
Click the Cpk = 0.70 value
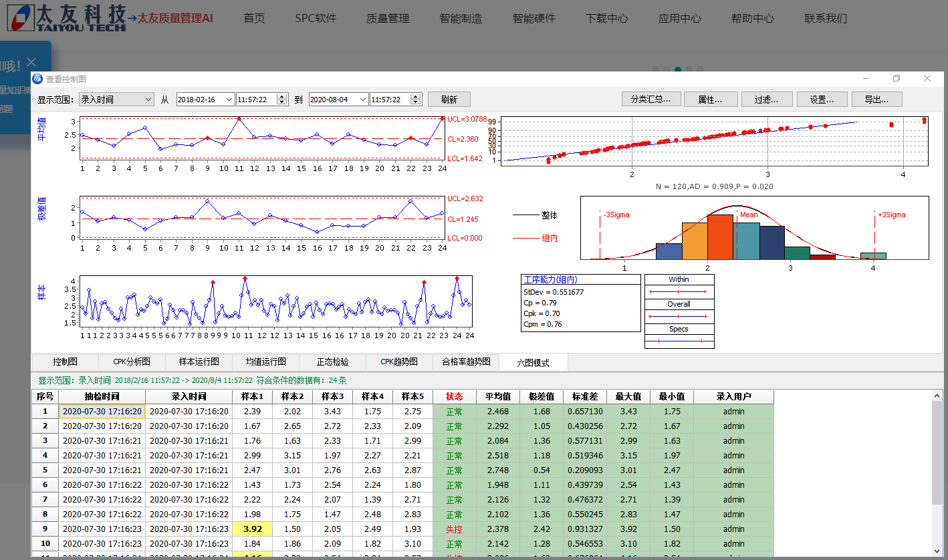click(x=542, y=313)
